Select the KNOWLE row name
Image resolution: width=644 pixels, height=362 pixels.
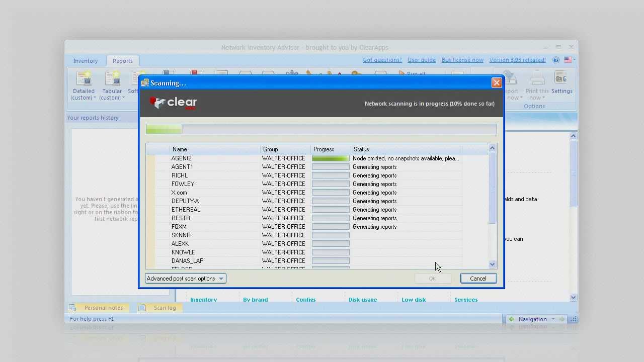(x=183, y=252)
